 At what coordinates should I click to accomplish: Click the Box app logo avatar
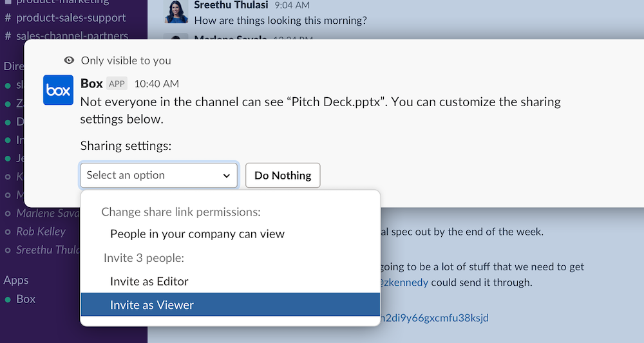[59, 90]
